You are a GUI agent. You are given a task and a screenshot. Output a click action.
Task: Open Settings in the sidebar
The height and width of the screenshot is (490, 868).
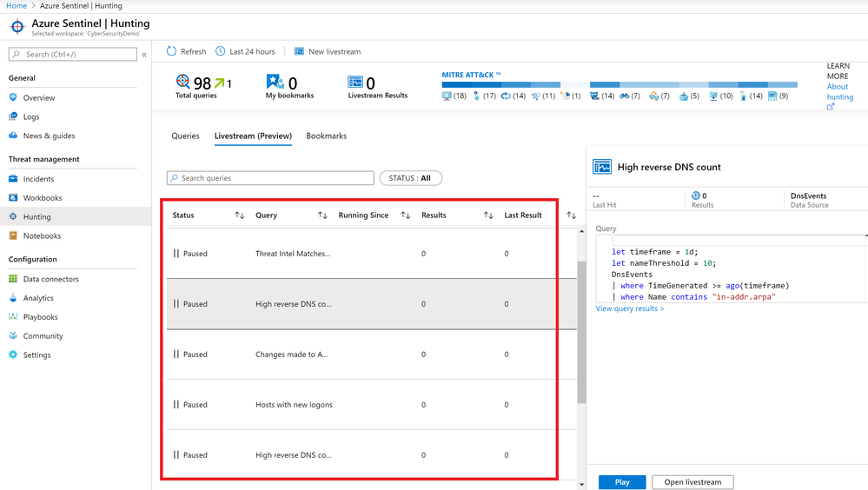(36, 355)
